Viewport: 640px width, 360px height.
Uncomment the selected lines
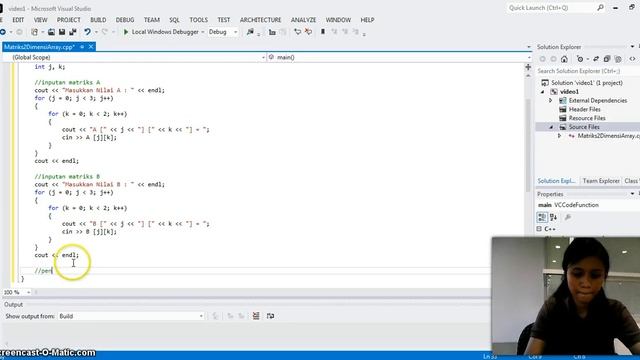tap(308, 32)
